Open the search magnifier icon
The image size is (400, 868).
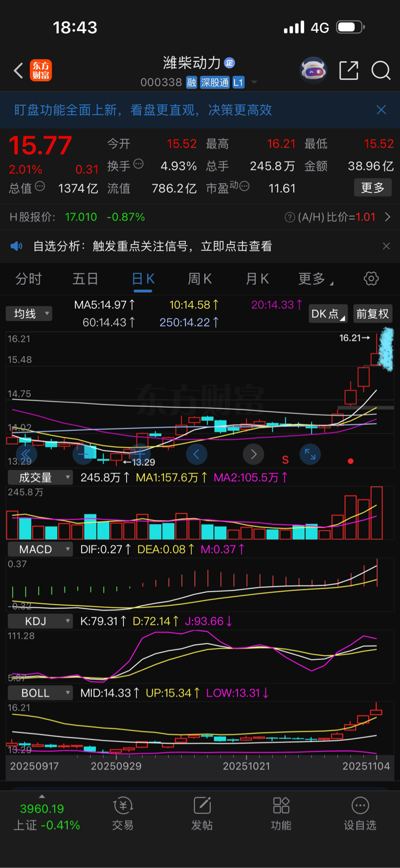[x=381, y=70]
